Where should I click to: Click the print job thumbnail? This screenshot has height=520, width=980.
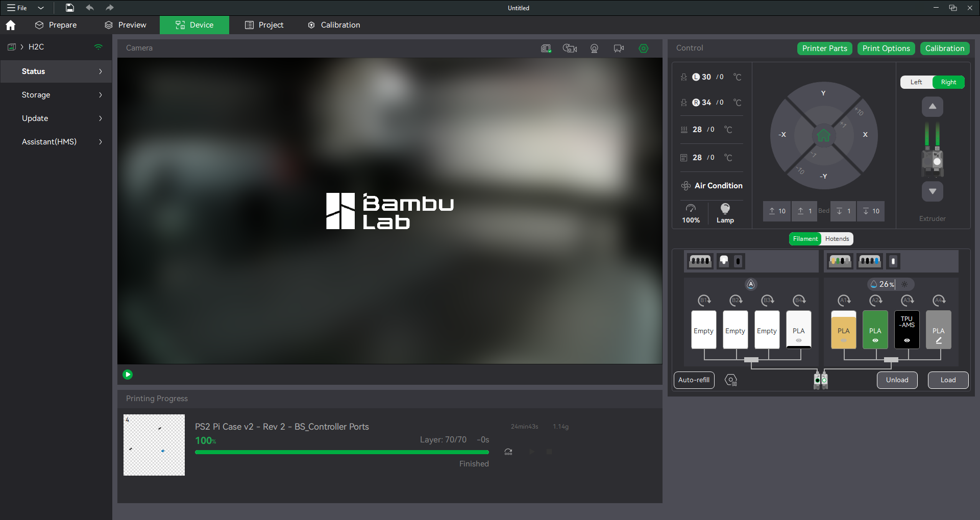(x=154, y=445)
